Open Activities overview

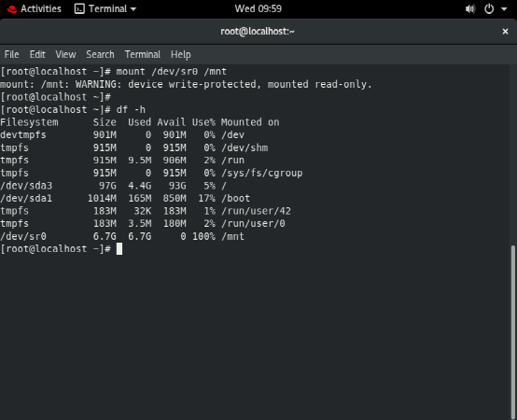[x=41, y=9]
